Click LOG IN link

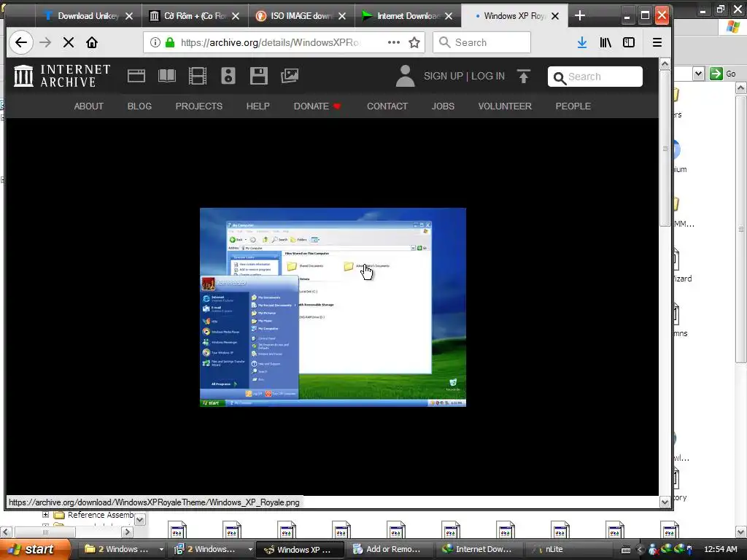[x=488, y=76]
